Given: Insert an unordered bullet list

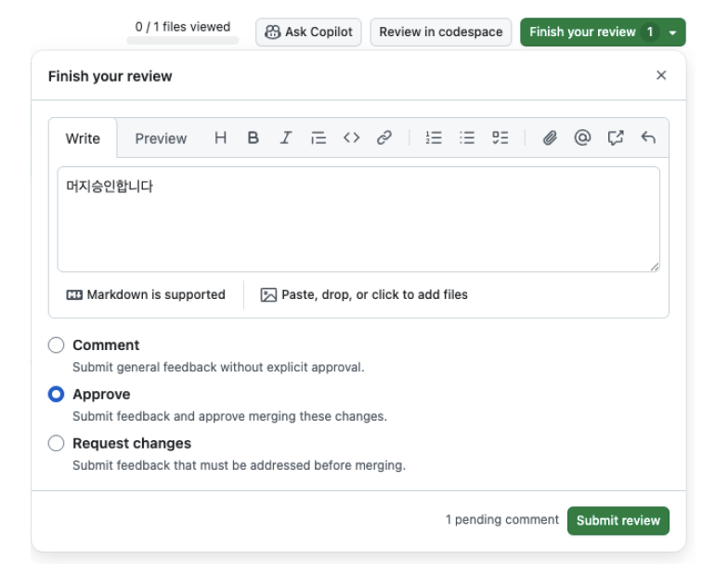Looking at the screenshot, I should tap(467, 138).
